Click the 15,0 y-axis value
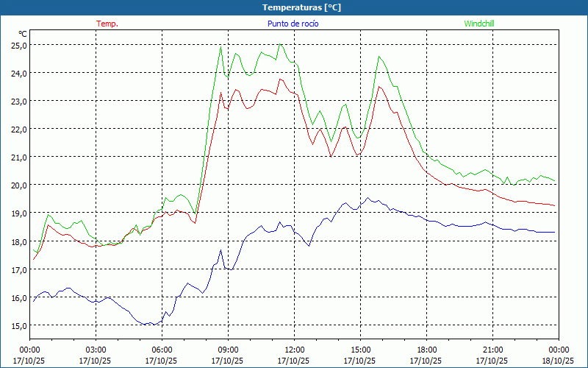This screenshot has width=588, height=368. pos(18,325)
